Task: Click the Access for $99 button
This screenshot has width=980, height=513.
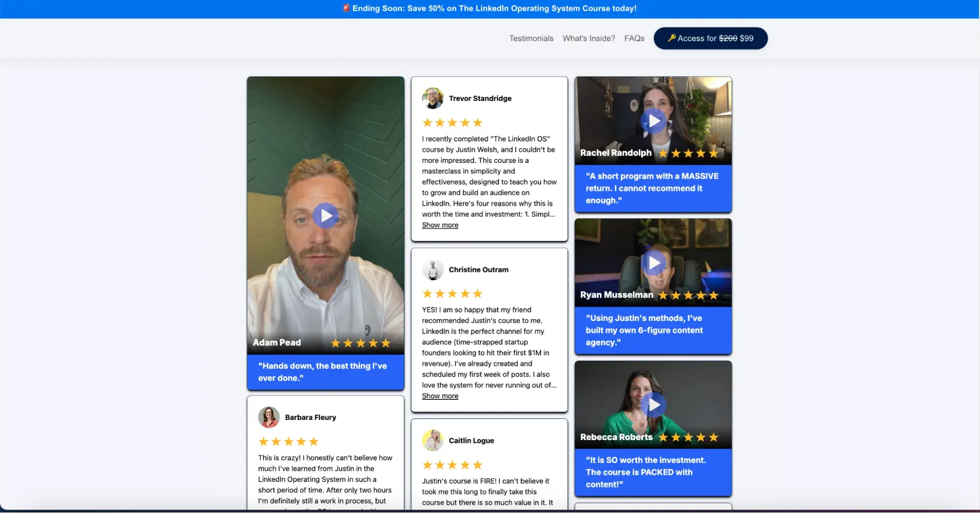Action: [710, 38]
